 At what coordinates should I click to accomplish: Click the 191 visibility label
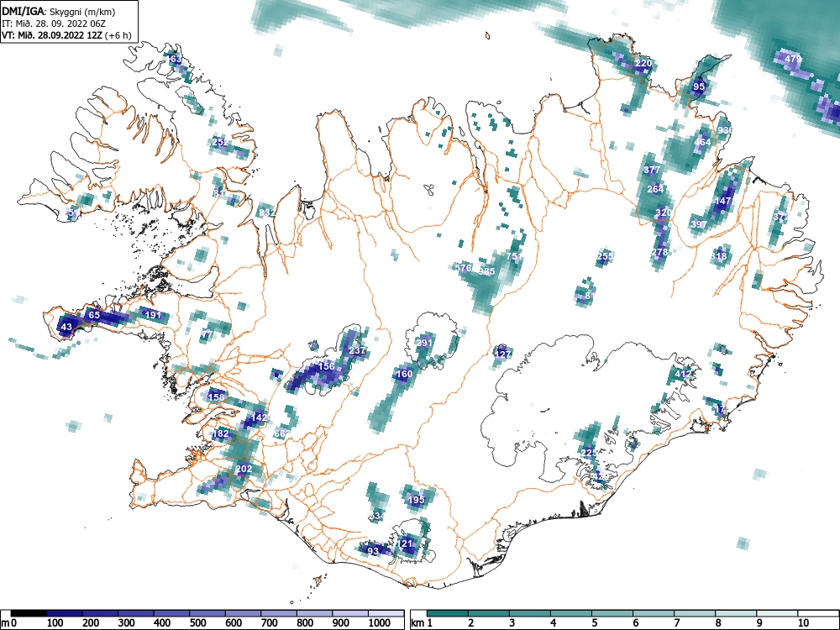[x=153, y=315]
